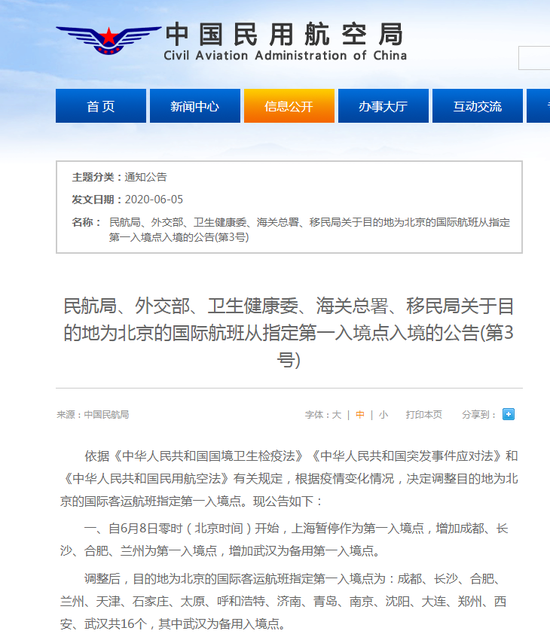Open the share plus icon

[508, 414]
